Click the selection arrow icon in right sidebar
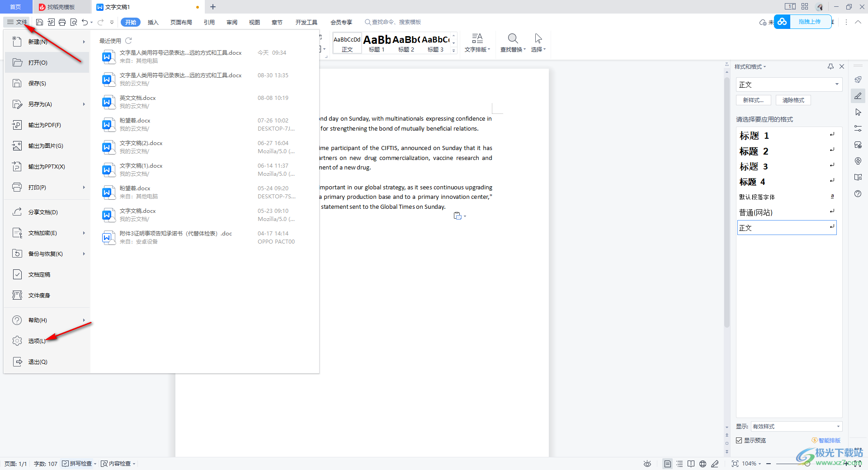Screen dimensions: 868x470 click(858, 112)
